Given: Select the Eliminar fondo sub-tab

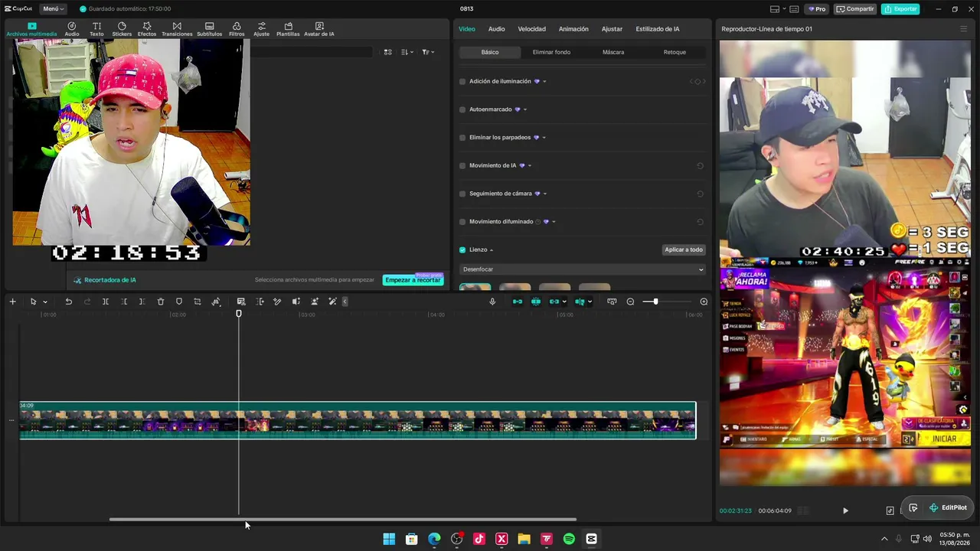Looking at the screenshot, I should [x=551, y=52].
